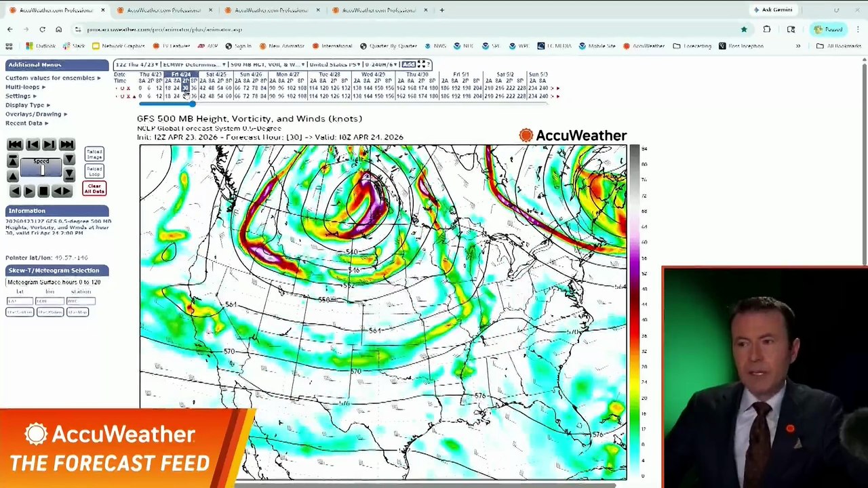Image resolution: width=868 pixels, height=488 pixels.
Task: Expand the Display Type menu
Action: (28, 105)
